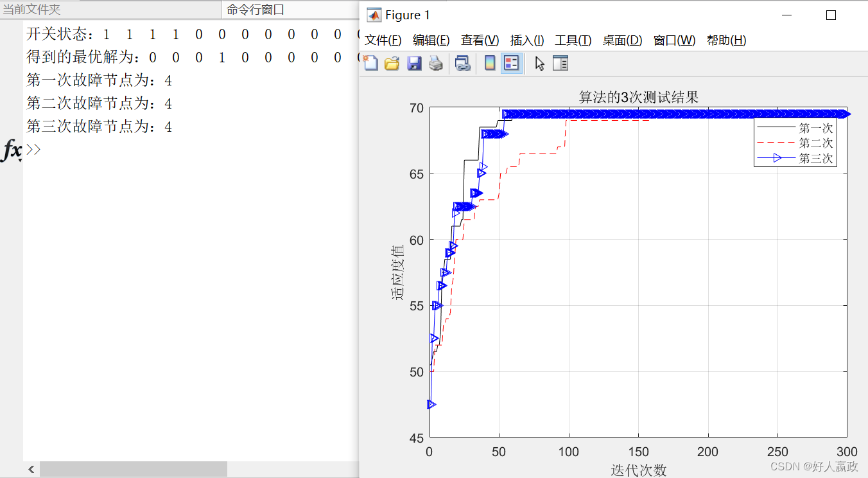Open the 窗口(W) menu
This screenshot has height=478, width=868.
tap(674, 40)
